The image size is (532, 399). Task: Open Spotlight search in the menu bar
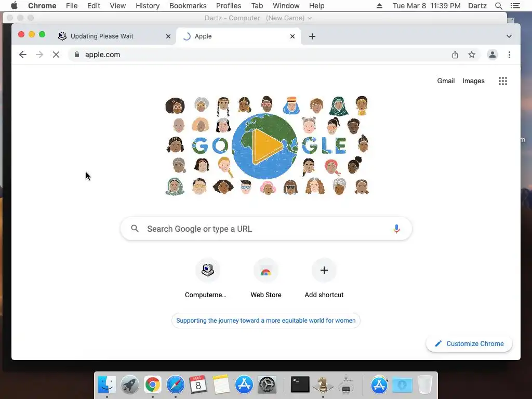[498, 6]
